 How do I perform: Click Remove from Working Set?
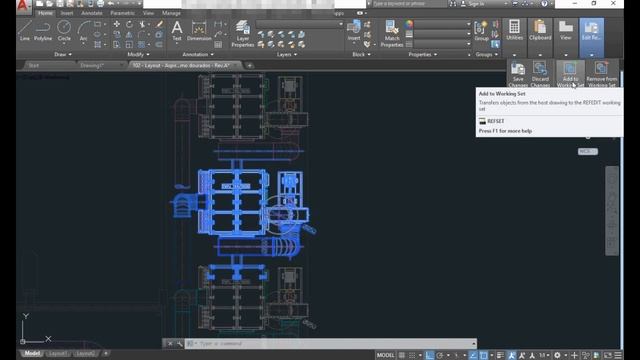tap(601, 74)
